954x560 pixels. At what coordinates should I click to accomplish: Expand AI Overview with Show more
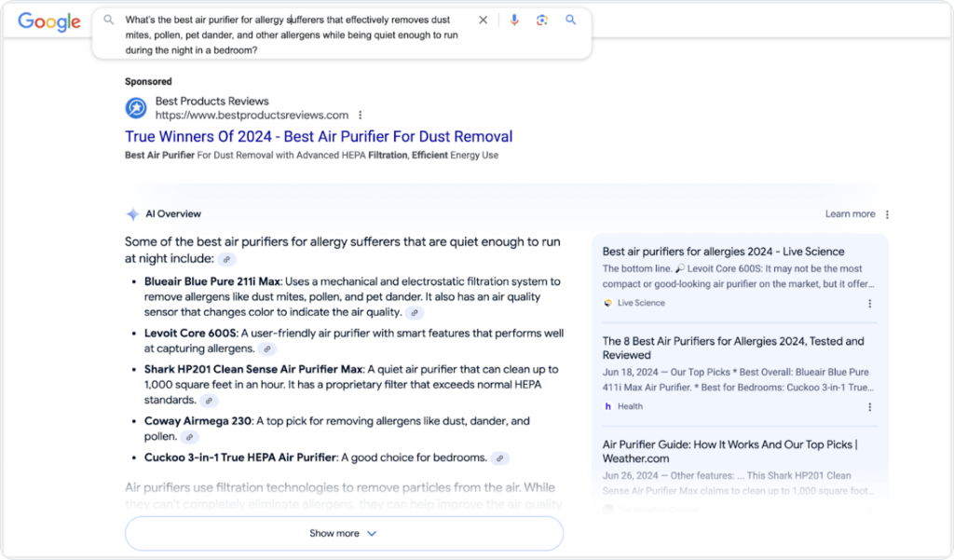pos(344,533)
